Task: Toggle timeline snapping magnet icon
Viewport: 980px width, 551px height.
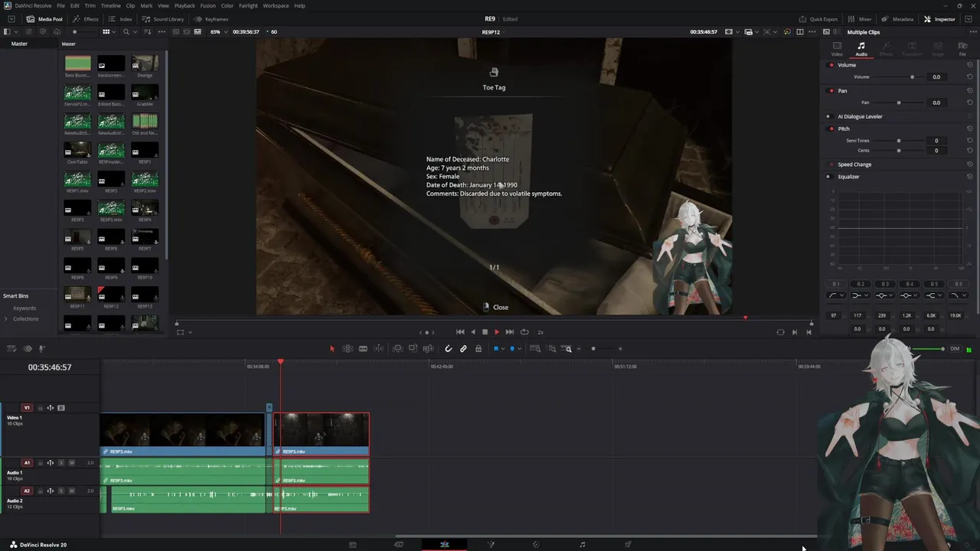Action: point(449,349)
